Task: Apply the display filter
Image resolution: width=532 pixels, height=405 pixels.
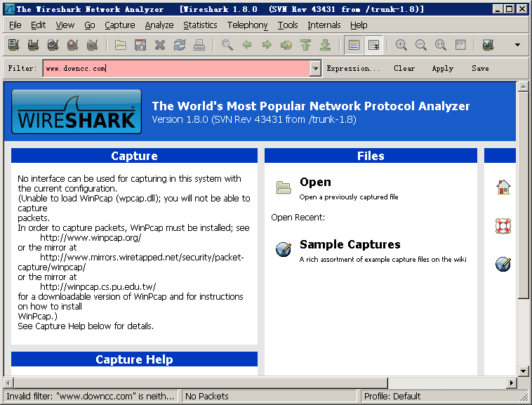Action: (x=442, y=69)
